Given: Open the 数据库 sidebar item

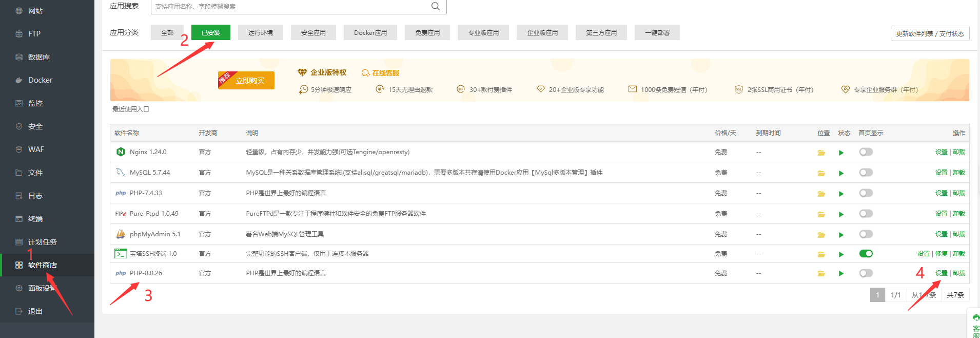Looking at the screenshot, I should (47, 57).
